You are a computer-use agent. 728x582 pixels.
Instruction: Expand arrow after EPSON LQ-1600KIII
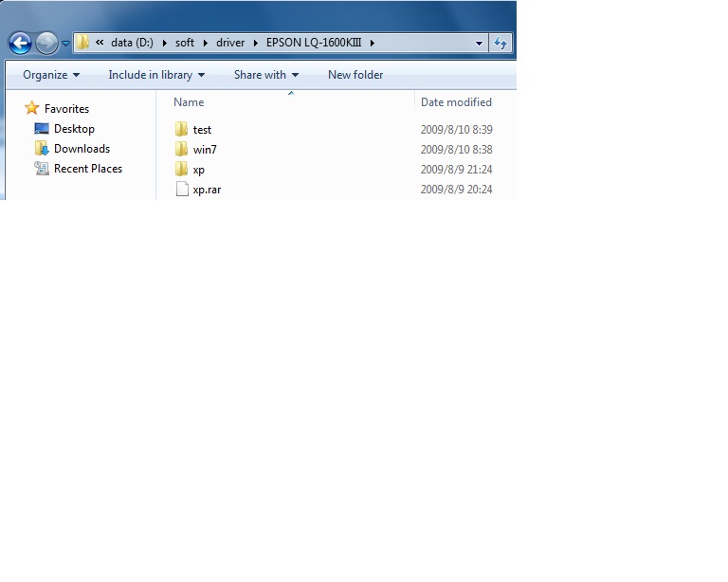(373, 44)
